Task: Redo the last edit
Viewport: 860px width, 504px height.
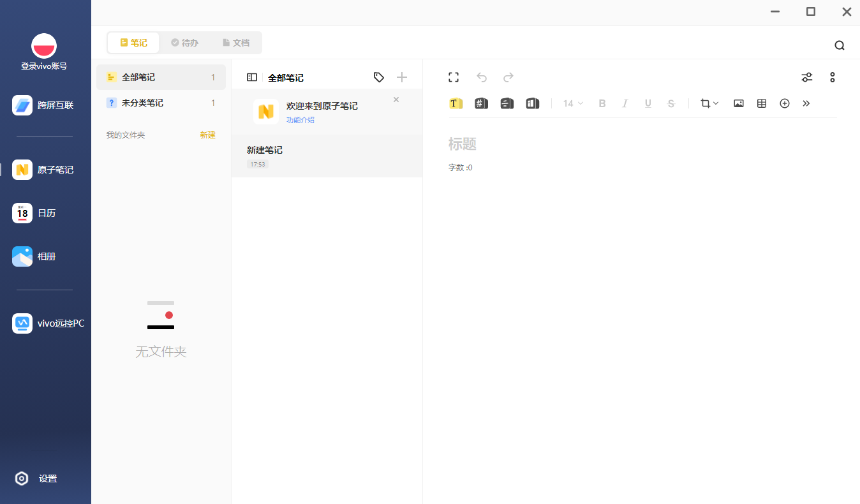Action: click(x=508, y=77)
